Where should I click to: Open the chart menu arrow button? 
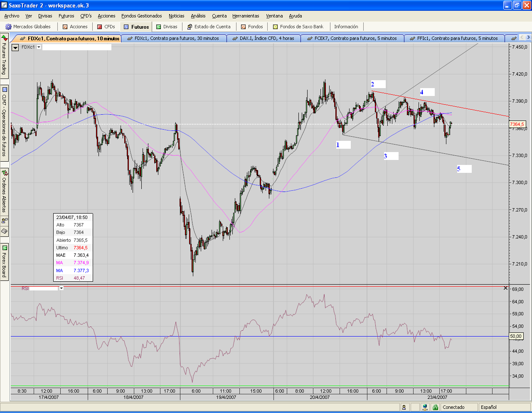click(15, 47)
